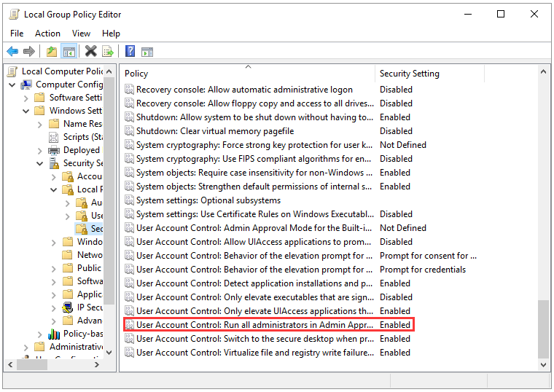The height and width of the screenshot is (392, 554).
Task: Open the View menu
Action: coord(81,34)
